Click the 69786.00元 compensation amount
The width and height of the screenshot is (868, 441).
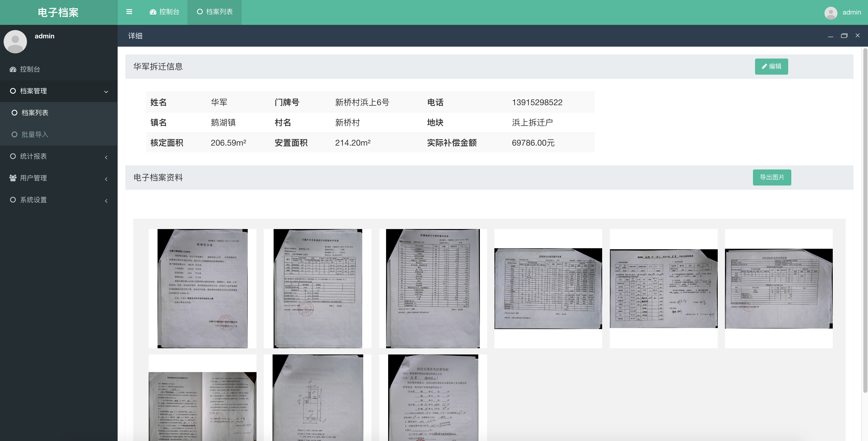pos(533,143)
